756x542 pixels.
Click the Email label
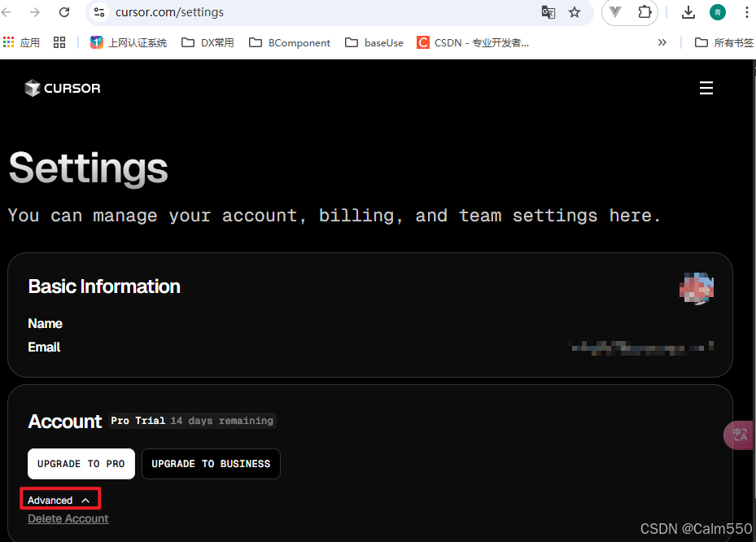pos(44,347)
